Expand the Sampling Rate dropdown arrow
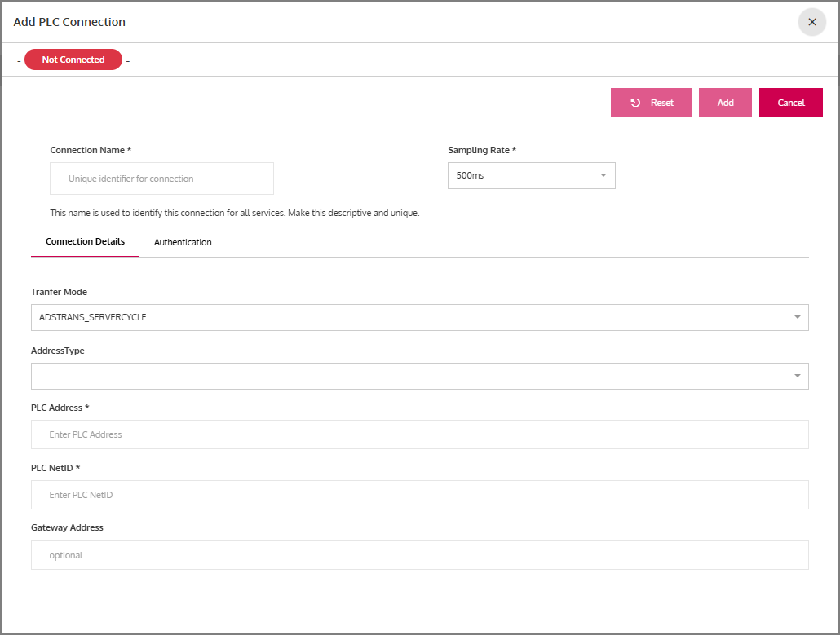This screenshot has height=635, width=840. click(x=603, y=175)
